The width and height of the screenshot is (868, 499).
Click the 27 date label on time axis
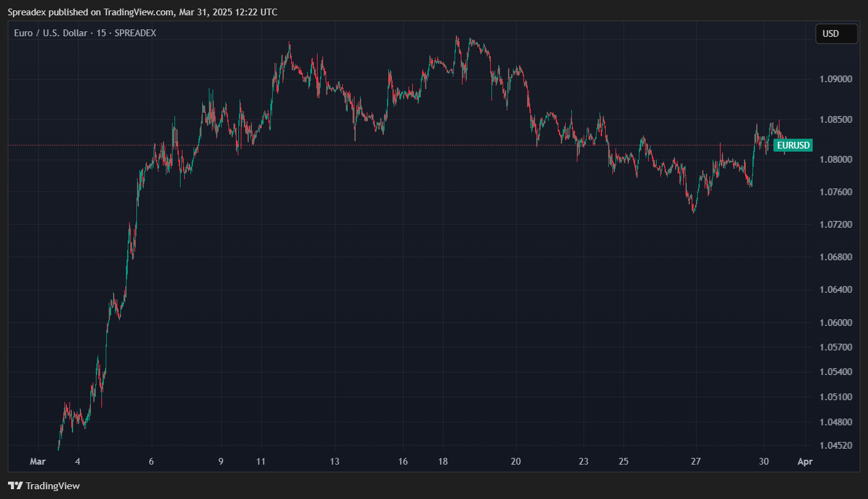(696, 462)
